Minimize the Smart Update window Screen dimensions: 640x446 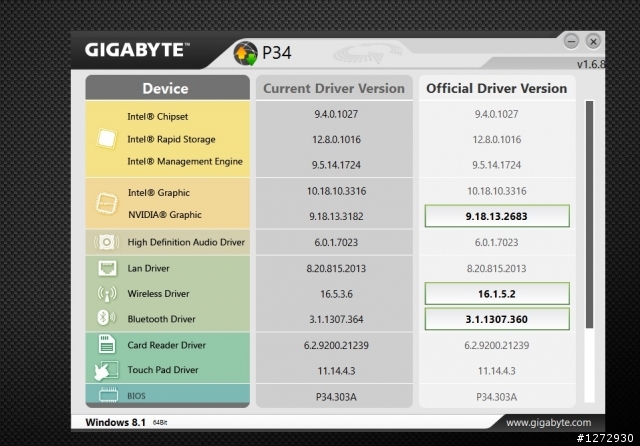[571, 41]
